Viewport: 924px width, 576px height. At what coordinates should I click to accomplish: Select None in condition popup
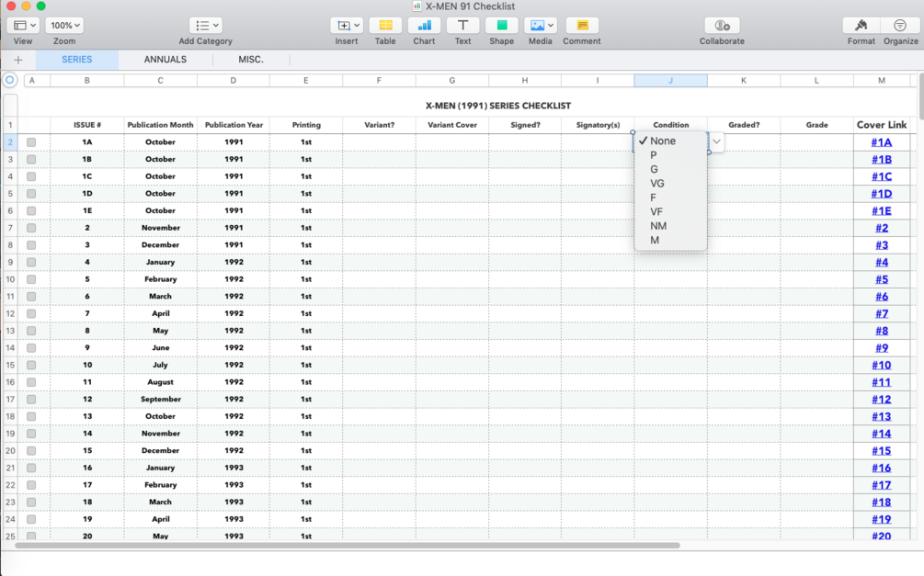pos(670,141)
